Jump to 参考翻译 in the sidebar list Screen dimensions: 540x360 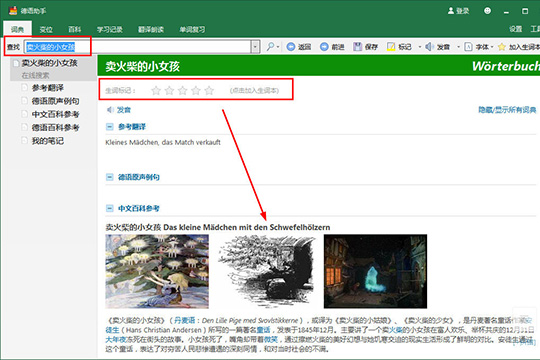48,88
